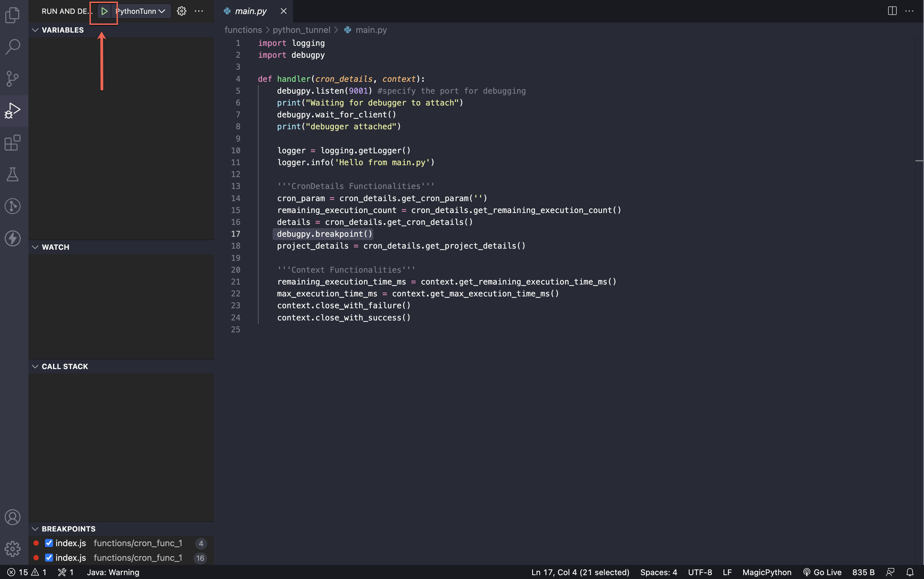This screenshot has width=924, height=579.
Task: Select index.js breakpoint row with badge 16
Action: pos(121,557)
